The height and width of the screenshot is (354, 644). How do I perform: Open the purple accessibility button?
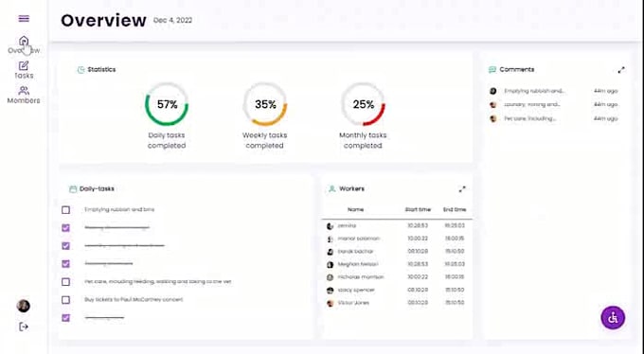[x=613, y=317]
